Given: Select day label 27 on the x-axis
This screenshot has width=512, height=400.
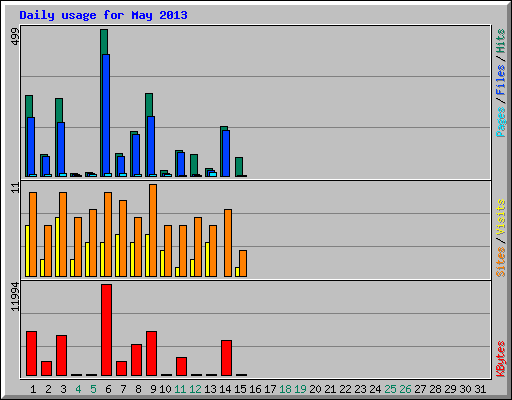Looking at the screenshot, I should point(420,389).
